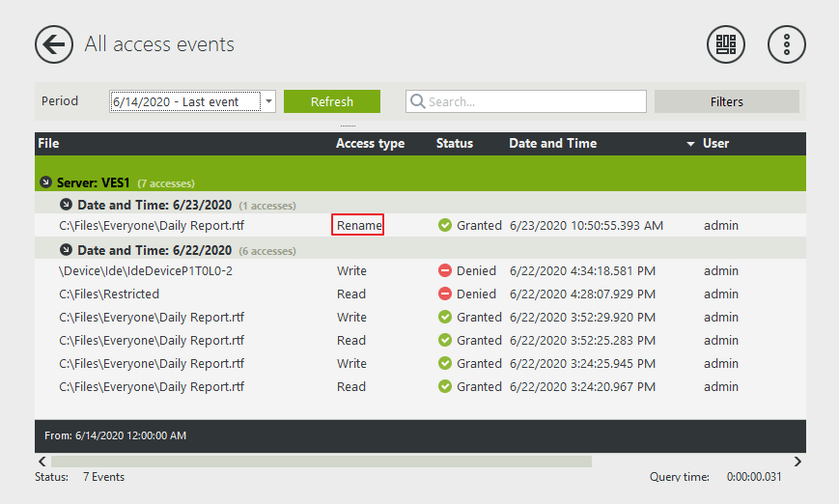
Task: Click the horizontal scrollbar thumb
Action: click(x=321, y=462)
